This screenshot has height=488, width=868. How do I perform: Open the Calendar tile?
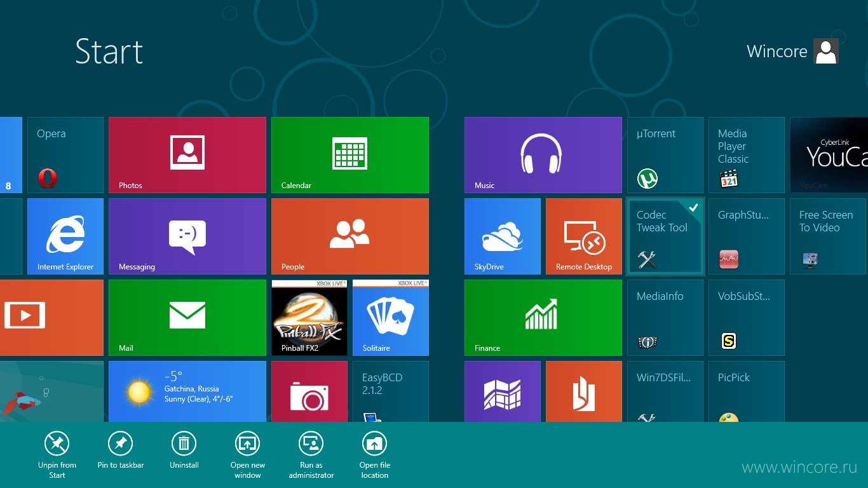tap(350, 155)
